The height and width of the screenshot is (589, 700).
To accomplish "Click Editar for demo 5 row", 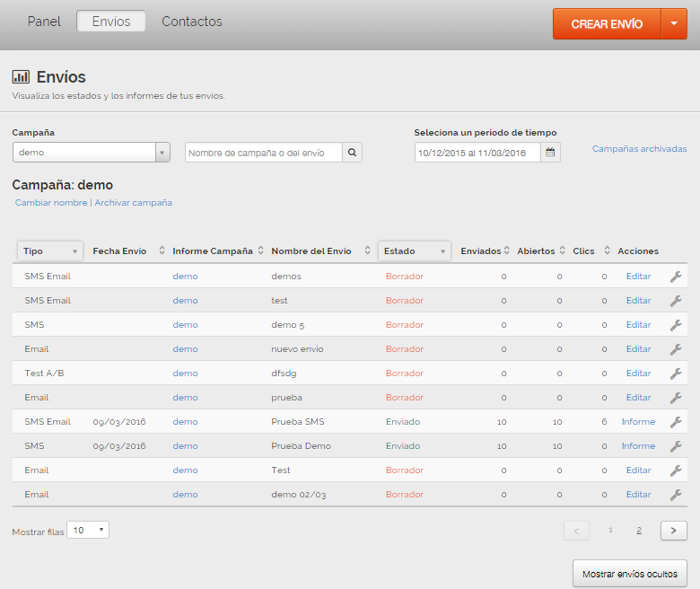I will (x=638, y=325).
